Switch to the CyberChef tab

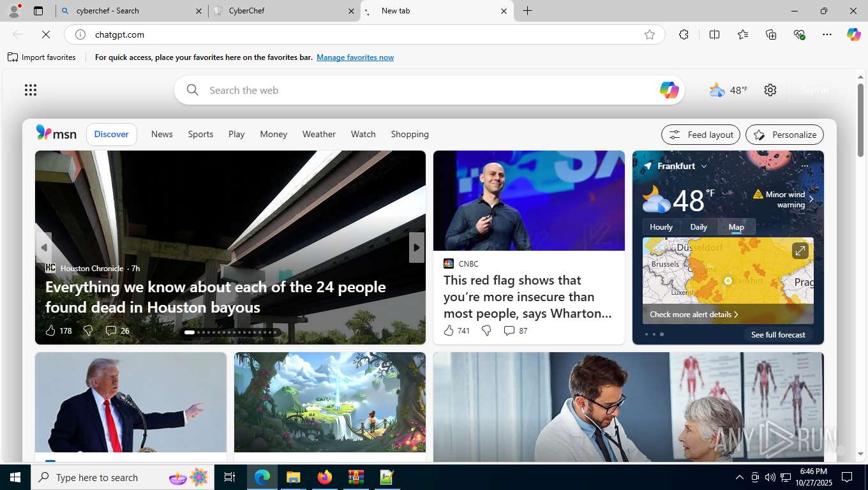[x=285, y=11]
